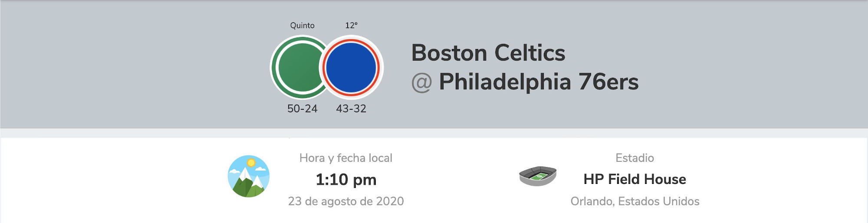Click the Hora y fecha local heading

coord(346,158)
